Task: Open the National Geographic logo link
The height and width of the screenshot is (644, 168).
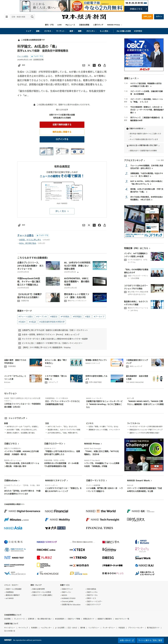Action: (44, 565)
